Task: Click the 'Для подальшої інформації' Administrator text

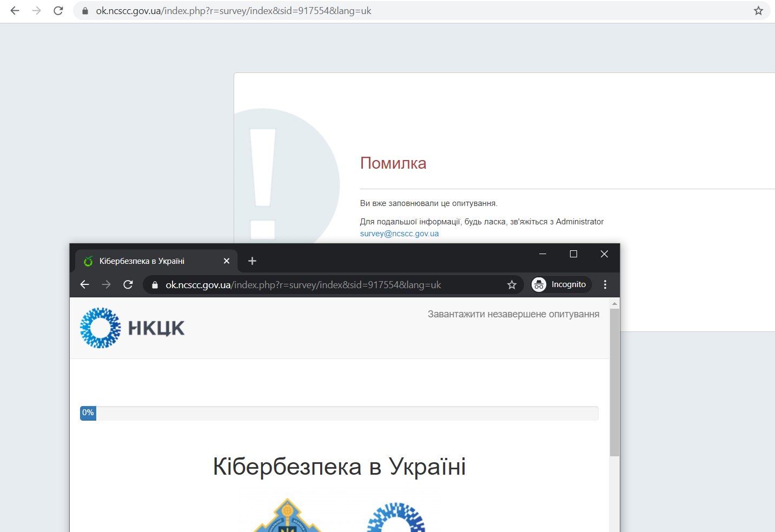Action: coord(482,222)
